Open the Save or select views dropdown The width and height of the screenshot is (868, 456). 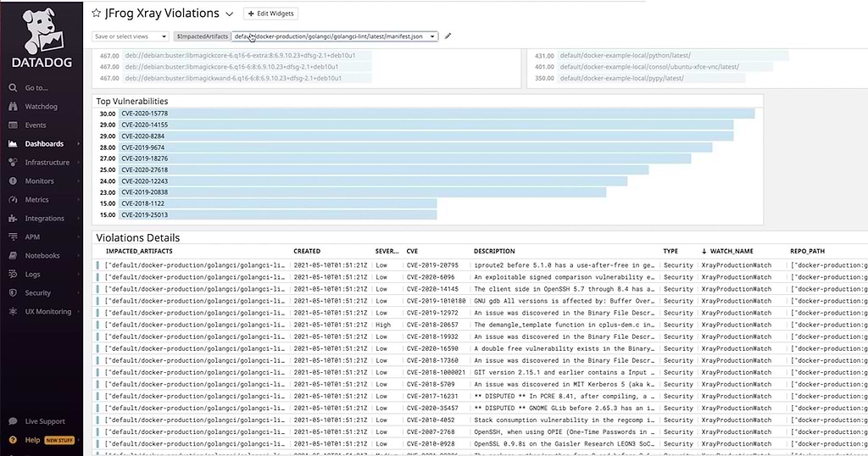click(130, 36)
